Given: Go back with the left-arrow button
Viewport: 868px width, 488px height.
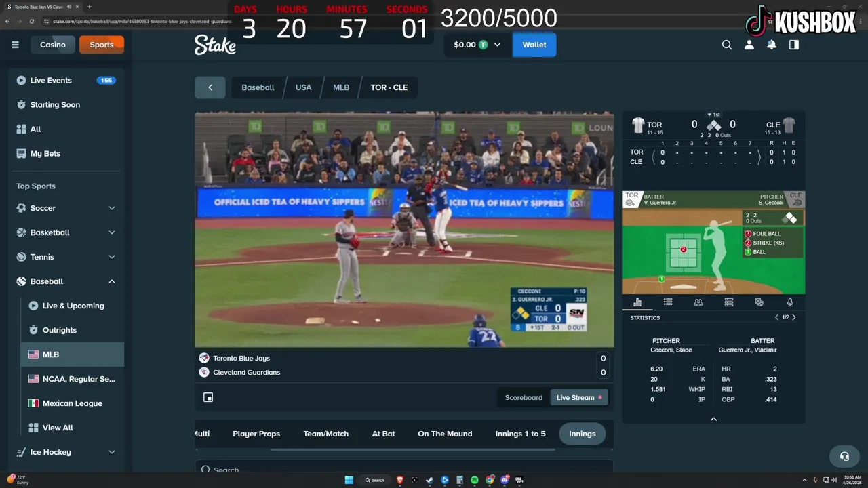Looking at the screenshot, I should tap(210, 87).
